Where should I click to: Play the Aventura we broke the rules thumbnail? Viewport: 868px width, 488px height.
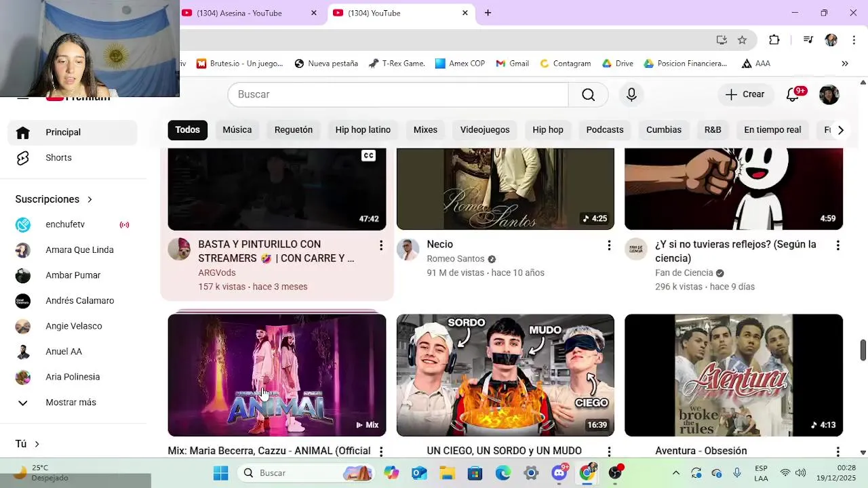pyautogui.click(x=734, y=375)
